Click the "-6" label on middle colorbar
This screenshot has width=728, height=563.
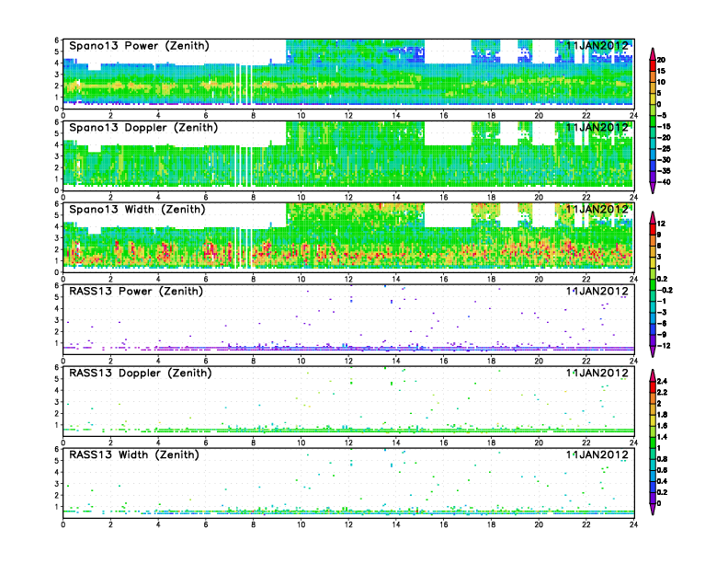click(x=662, y=324)
